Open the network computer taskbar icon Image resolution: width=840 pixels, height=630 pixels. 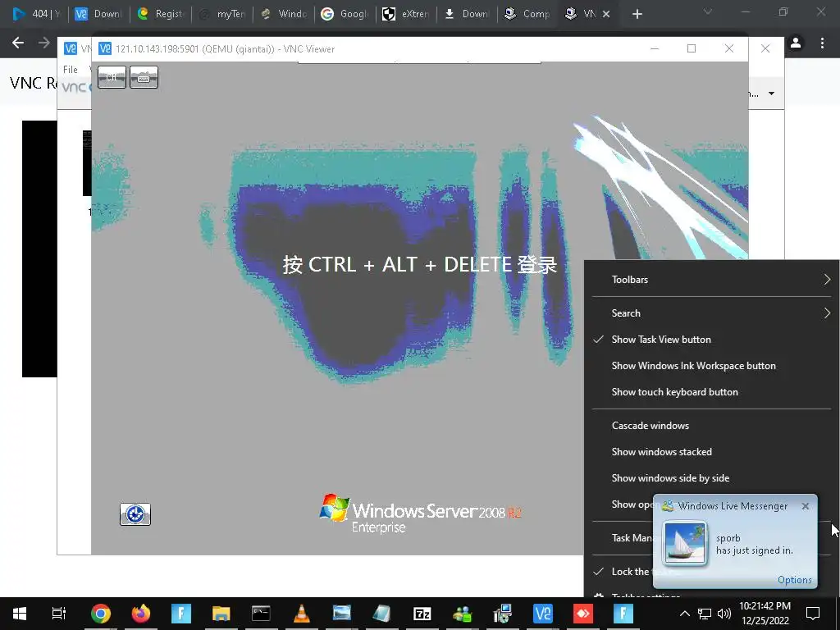pos(503,614)
